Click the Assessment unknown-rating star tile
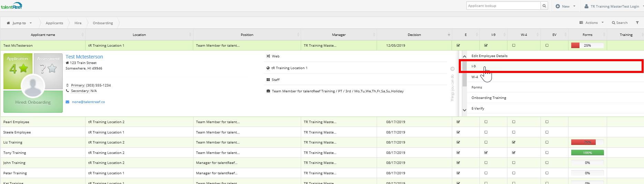The height and width of the screenshot is (184, 644). [x=48, y=67]
